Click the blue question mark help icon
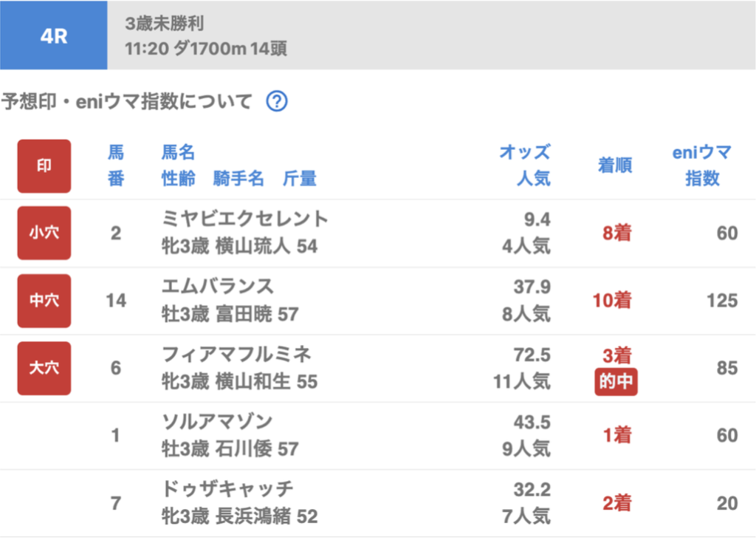 (x=276, y=101)
